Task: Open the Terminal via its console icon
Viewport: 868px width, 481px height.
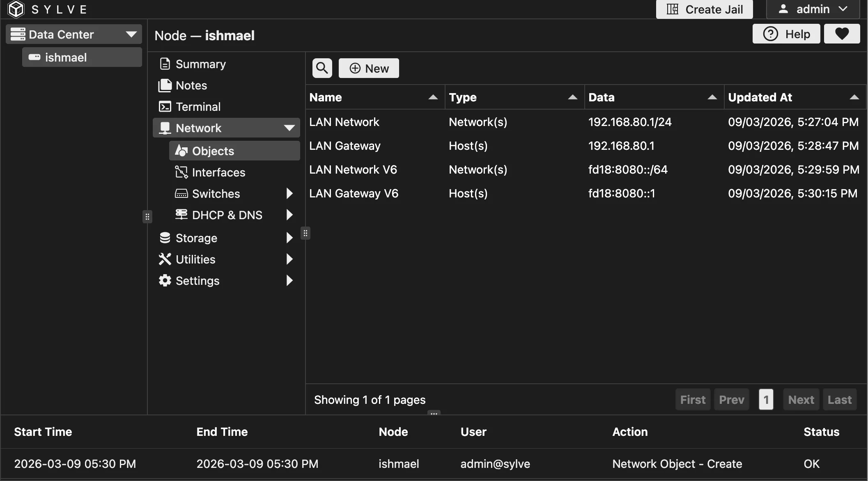Action: coord(165,106)
